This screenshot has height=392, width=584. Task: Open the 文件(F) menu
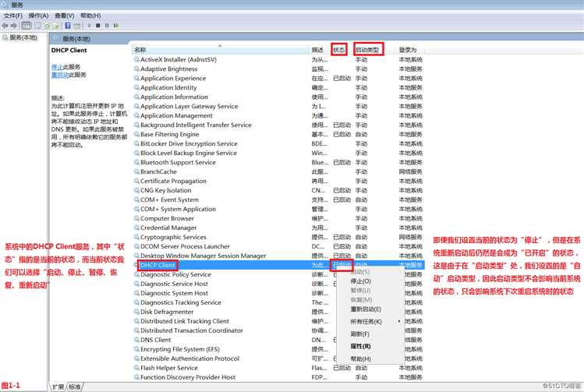coord(13,16)
